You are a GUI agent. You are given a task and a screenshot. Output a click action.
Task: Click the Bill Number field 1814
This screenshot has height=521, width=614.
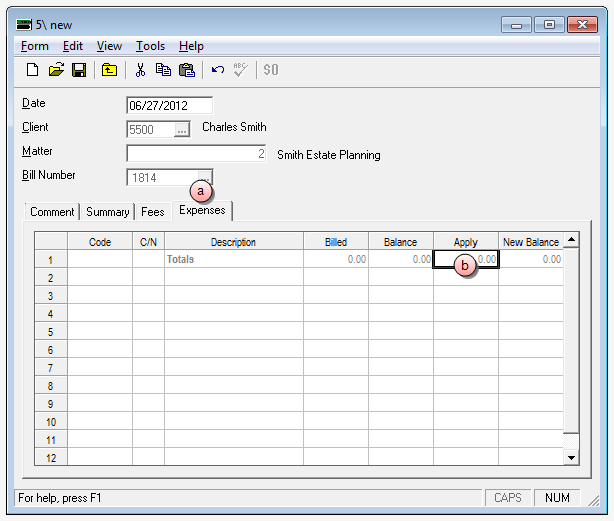(163, 178)
